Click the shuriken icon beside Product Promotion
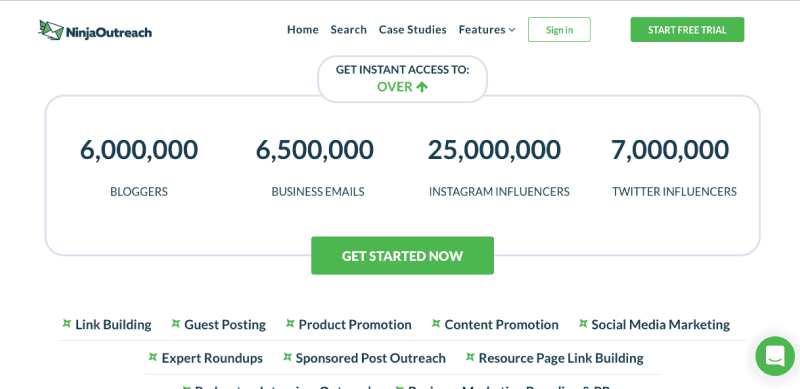Viewport: 800px width, 389px height. pyautogui.click(x=290, y=324)
